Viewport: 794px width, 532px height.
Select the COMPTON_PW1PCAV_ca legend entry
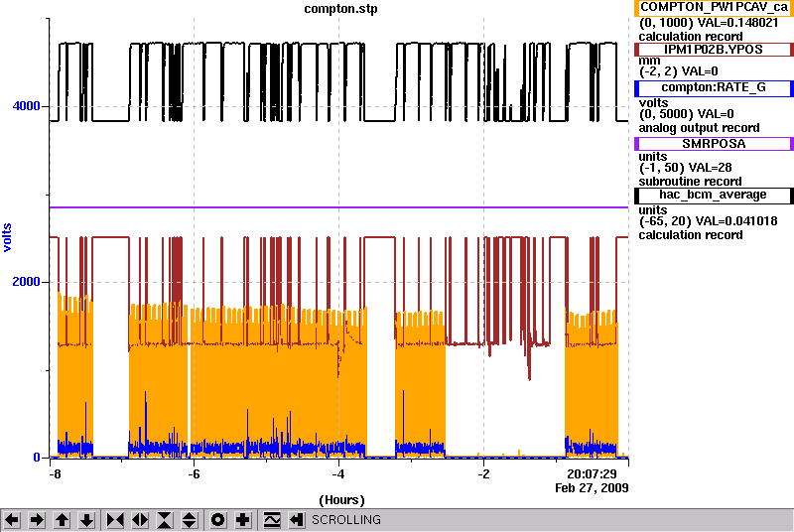tap(714, 8)
